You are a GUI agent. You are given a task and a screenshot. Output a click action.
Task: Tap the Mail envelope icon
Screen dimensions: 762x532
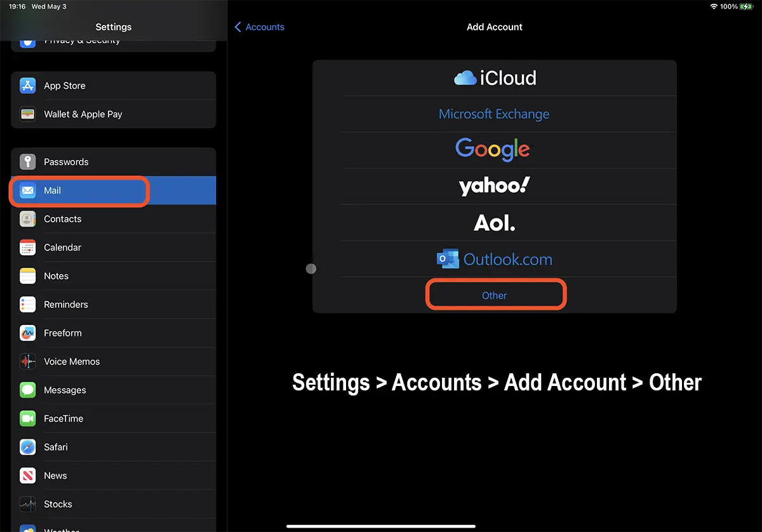coord(27,190)
